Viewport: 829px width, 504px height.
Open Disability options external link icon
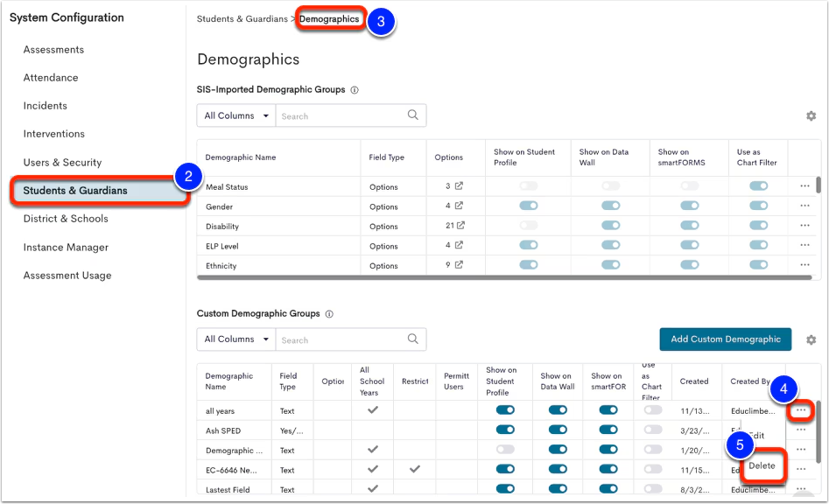tap(461, 225)
